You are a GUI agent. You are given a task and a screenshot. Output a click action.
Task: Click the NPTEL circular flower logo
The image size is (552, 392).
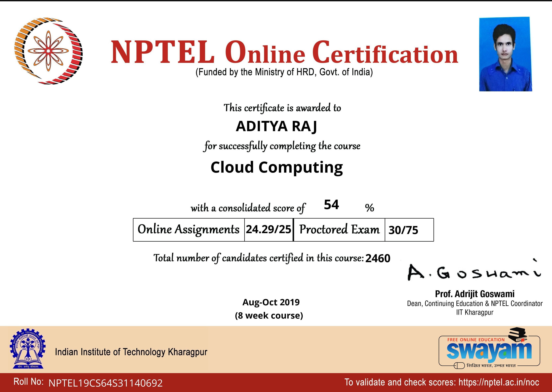[48, 51]
